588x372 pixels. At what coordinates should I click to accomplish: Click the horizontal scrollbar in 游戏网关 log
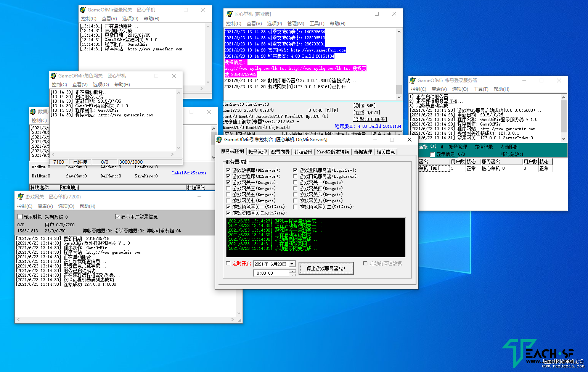pyautogui.click(x=126, y=319)
